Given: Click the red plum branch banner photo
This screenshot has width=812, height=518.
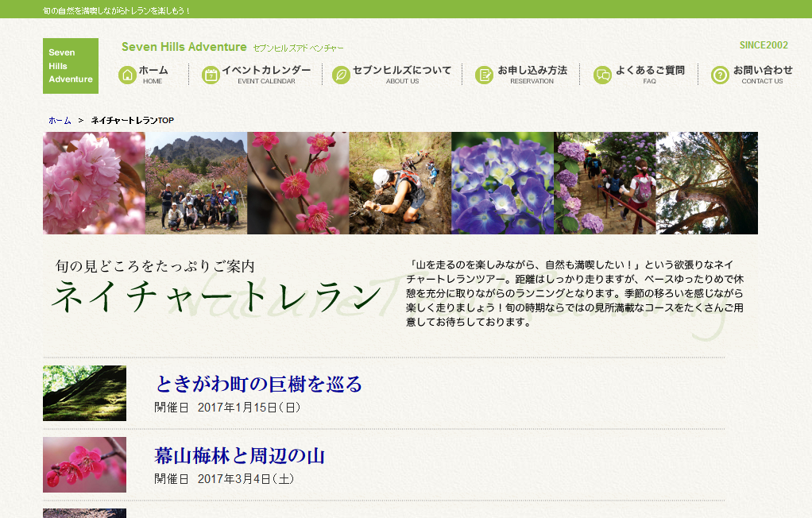Looking at the screenshot, I should [x=298, y=183].
